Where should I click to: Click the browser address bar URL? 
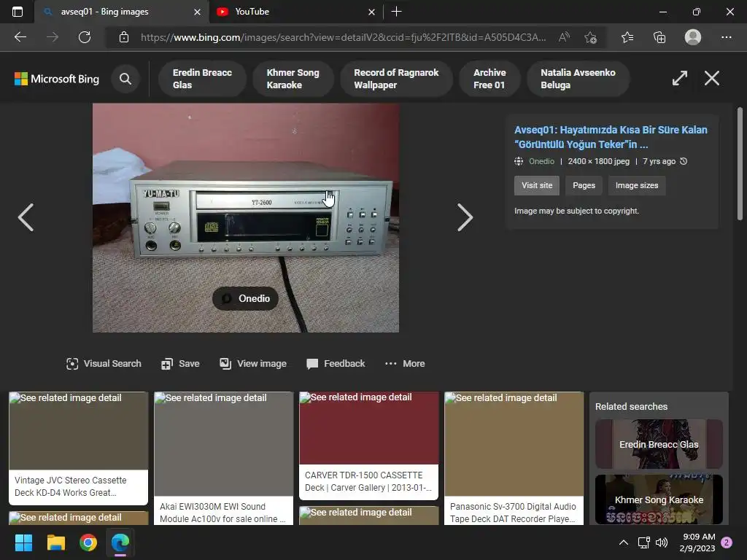pyautogui.click(x=343, y=37)
